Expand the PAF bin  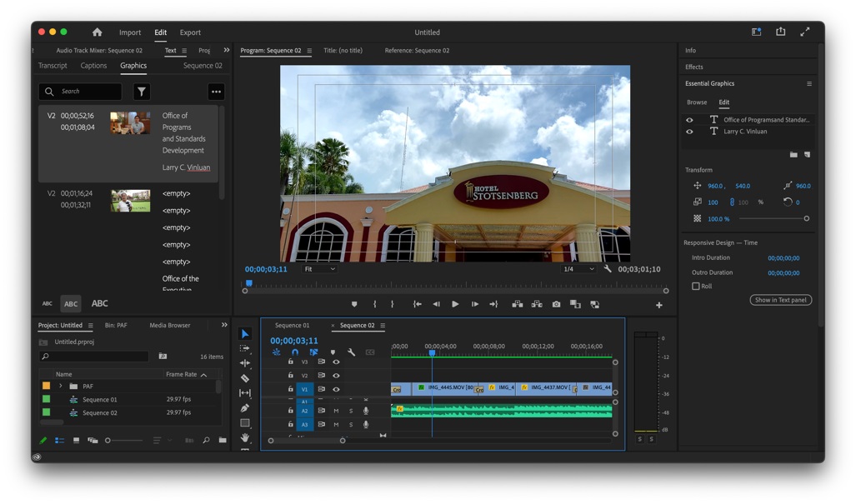(61, 387)
